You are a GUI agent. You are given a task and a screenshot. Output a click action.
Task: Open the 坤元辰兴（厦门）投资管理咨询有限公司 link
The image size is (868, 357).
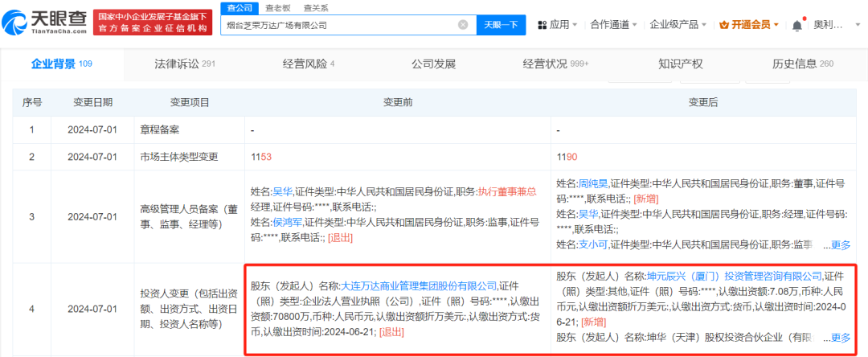click(x=735, y=276)
